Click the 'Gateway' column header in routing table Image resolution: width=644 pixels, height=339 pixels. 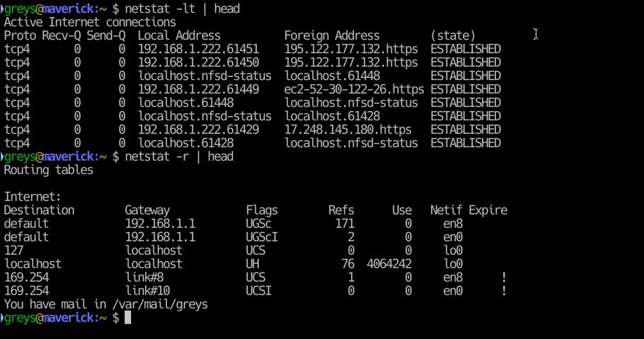(x=147, y=210)
